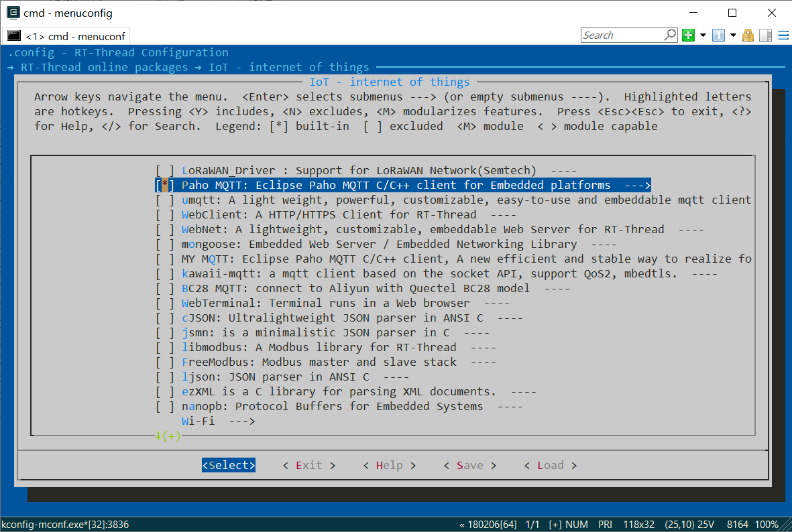Viewport: 792px width, 532px height.
Task: Open the Wi-Fi submenu row
Action: pos(218,421)
